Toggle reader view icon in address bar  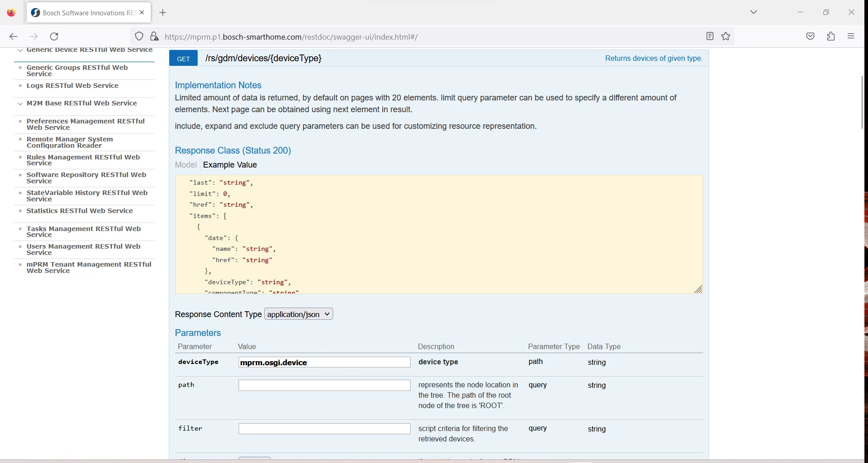click(x=710, y=36)
